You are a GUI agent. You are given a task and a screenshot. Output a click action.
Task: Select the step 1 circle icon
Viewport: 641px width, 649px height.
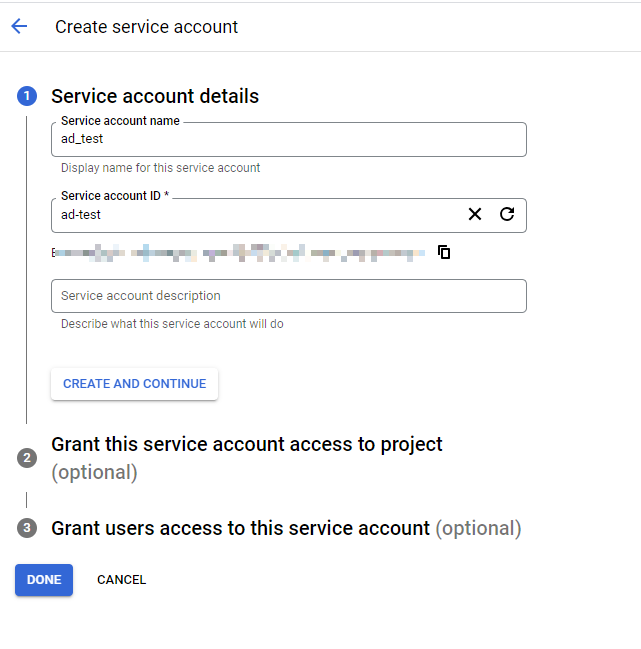click(x=27, y=96)
